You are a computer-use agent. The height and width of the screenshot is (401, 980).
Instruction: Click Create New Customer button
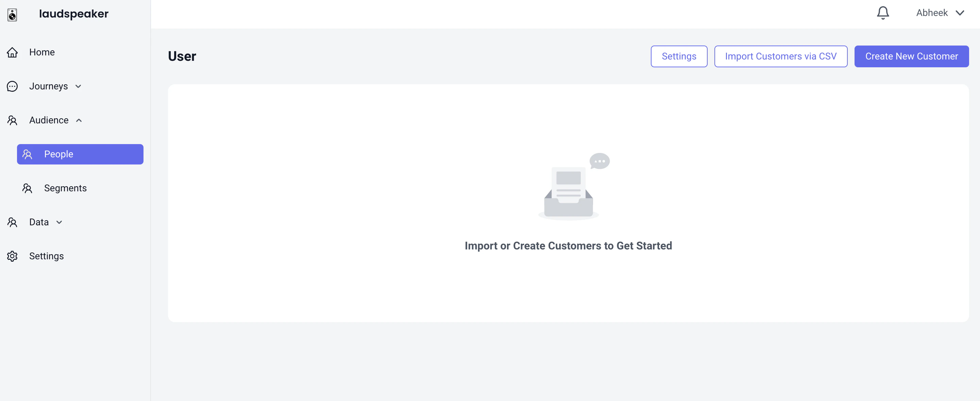pos(911,56)
